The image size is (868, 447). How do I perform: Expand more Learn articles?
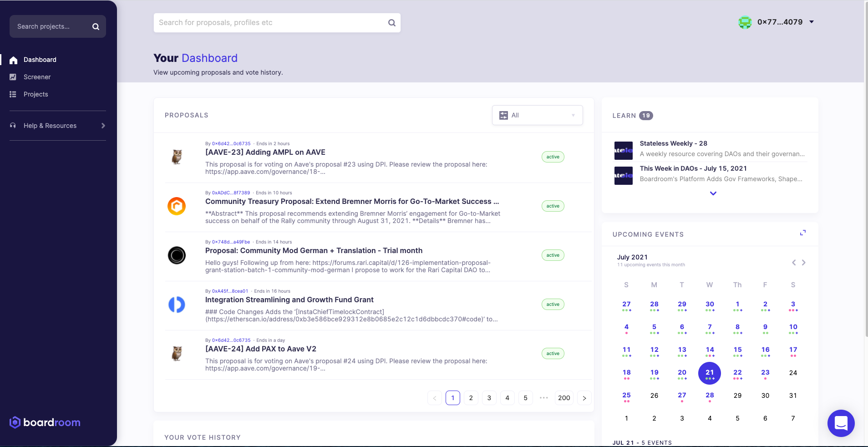pos(713,193)
